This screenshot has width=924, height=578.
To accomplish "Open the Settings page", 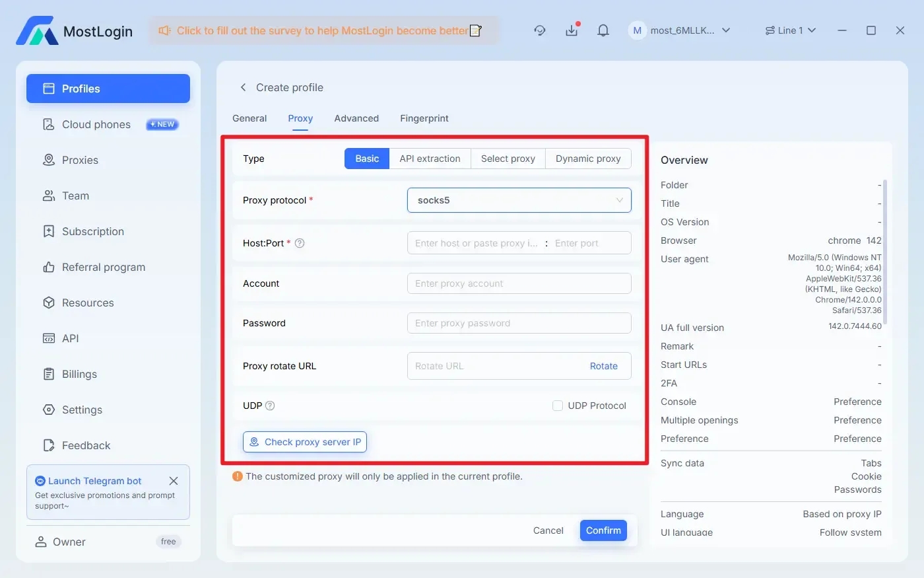I will click(x=79, y=410).
